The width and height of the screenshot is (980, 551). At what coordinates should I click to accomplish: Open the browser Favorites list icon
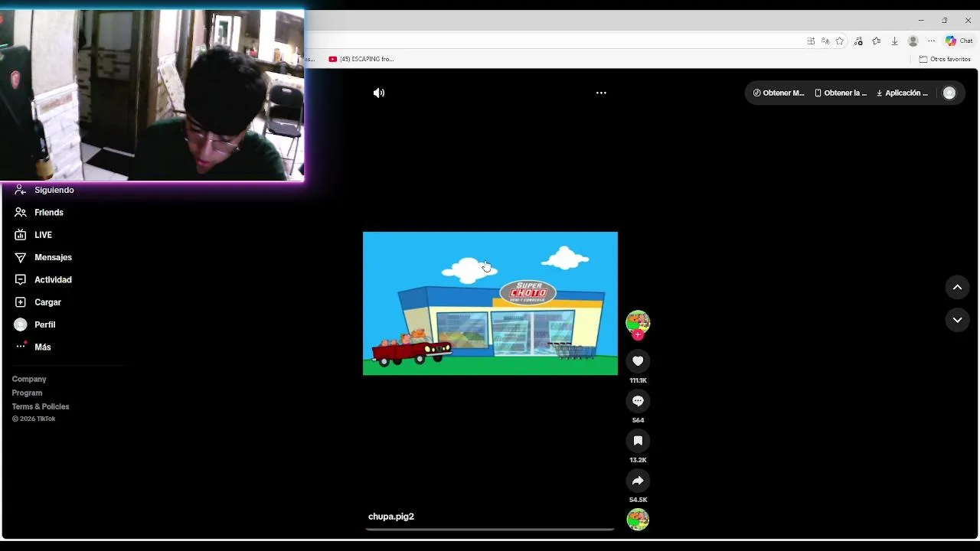pyautogui.click(x=876, y=41)
